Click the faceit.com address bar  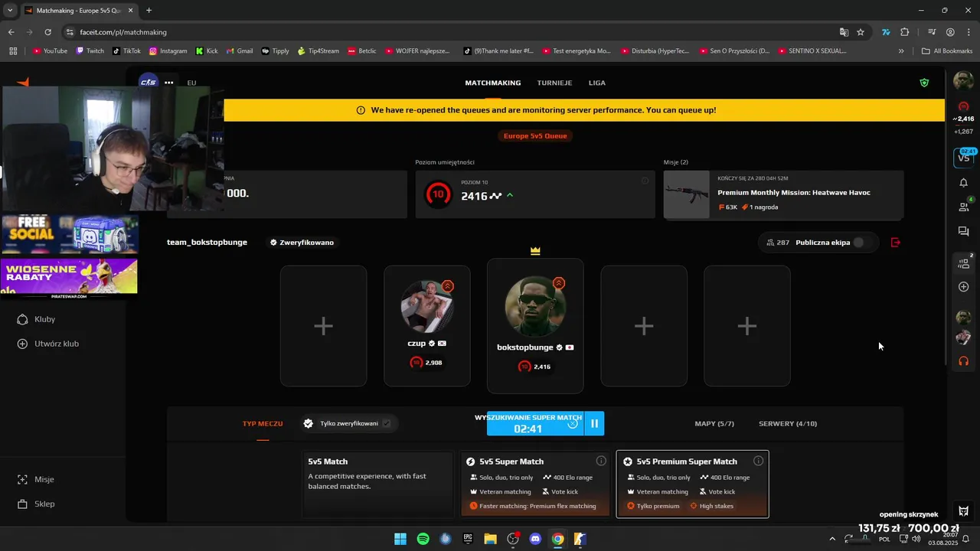(452, 32)
